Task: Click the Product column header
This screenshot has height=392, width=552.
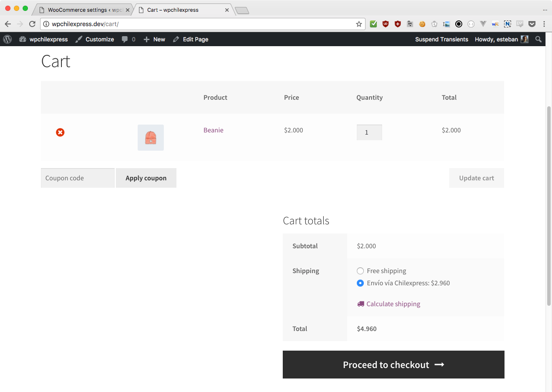Action: (x=215, y=98)
